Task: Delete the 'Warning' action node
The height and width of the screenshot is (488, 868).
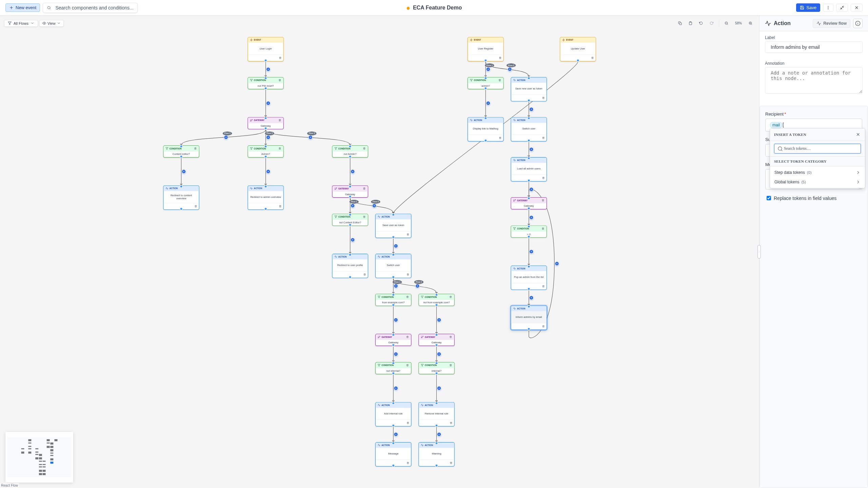Action: tap(451, 463)
